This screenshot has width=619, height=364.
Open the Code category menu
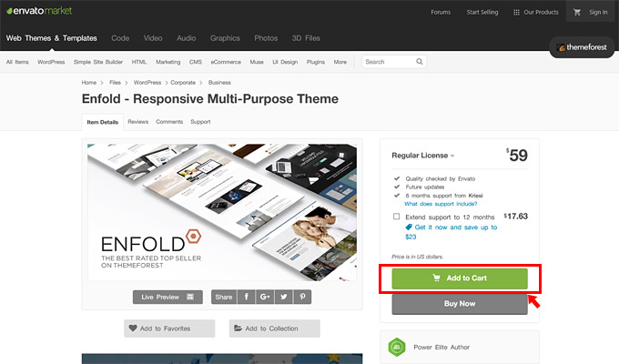(x=120, y=38)
